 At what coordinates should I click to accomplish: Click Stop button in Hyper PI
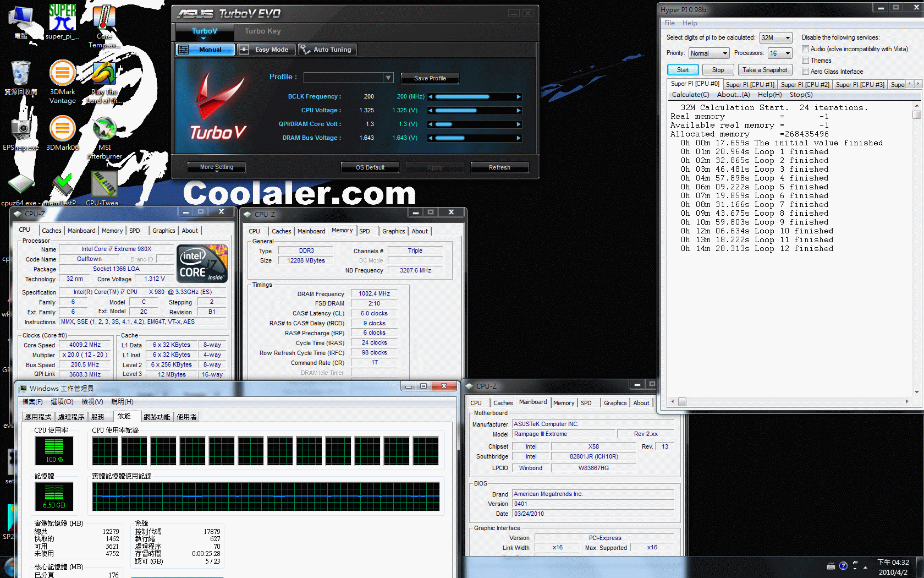coord(718,70)
